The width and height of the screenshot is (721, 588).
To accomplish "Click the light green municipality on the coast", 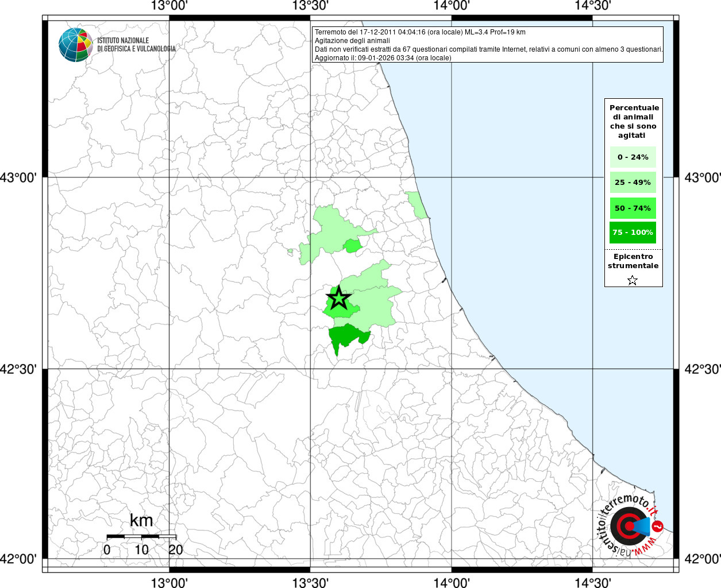I will click(417, 206).
